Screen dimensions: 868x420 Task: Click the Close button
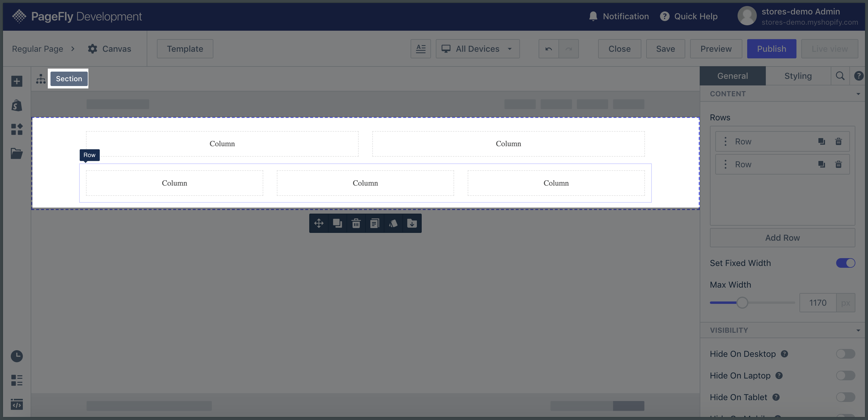click(619, 48)
